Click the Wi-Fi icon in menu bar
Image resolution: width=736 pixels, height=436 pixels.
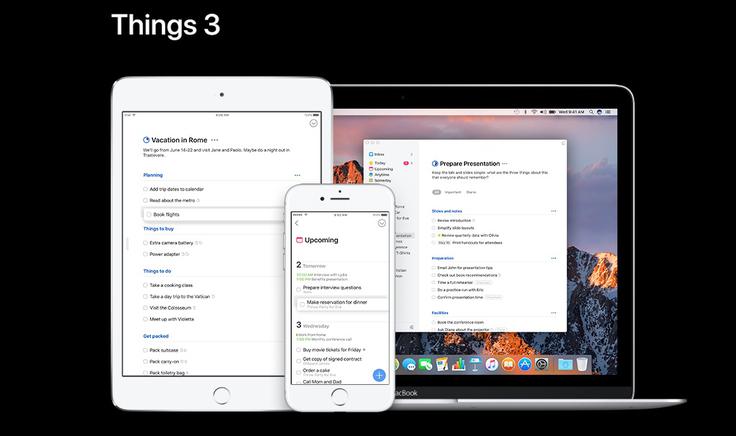pos(534,112)
